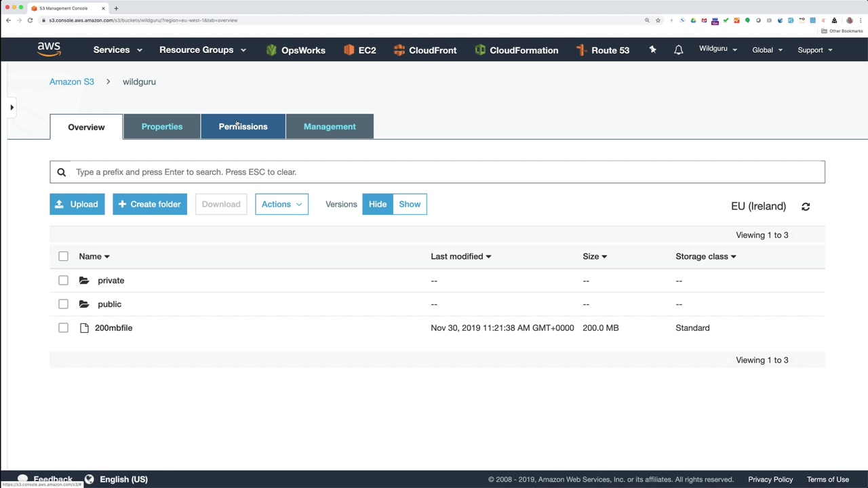Click the English (US) language selector
The width and height of the screenshot is (868, 488).
point(123,479)
